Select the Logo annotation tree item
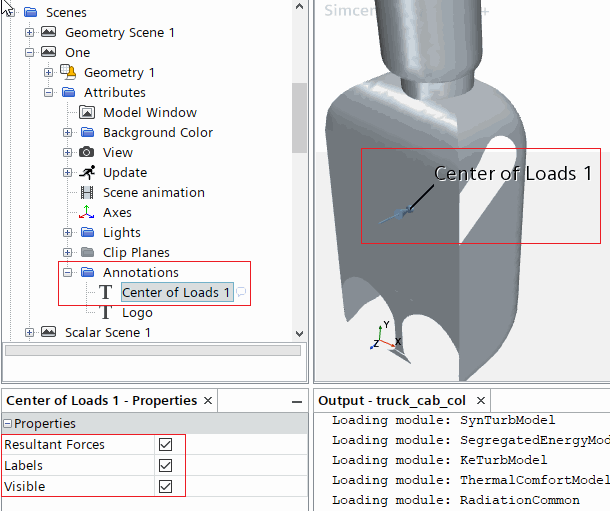This screenshot has height=511, width=610. coord(137,312)
